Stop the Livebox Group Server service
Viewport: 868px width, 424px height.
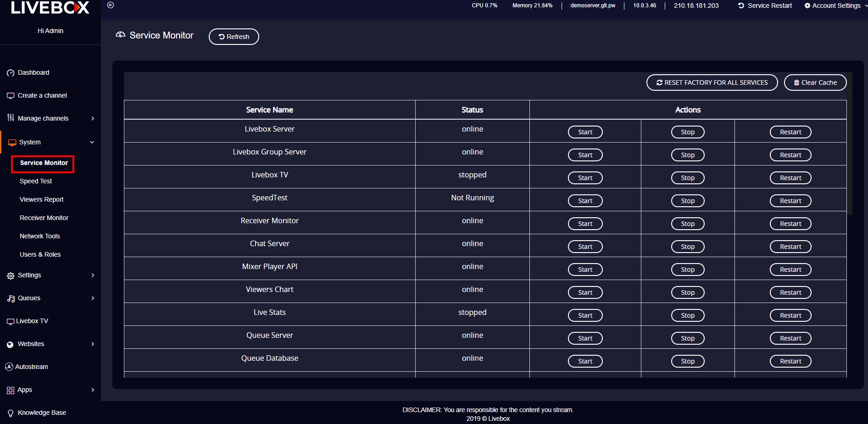688,155
